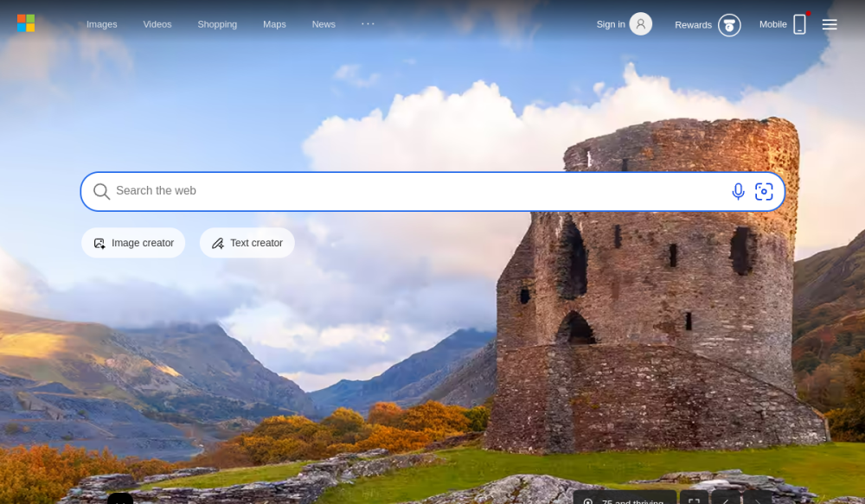Click the user profile avatar icon
This screenshot has width=865, height=504.
click(640, 23)
